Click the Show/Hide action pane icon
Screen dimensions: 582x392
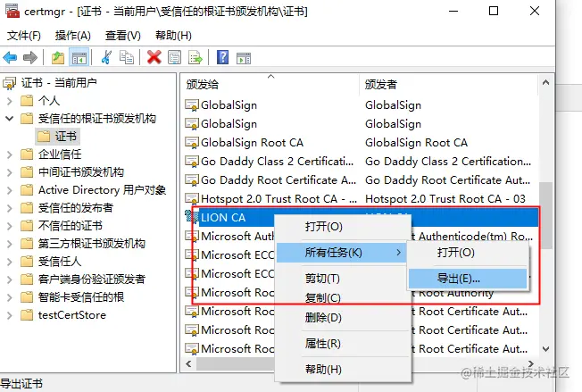[x=244, y=58]
